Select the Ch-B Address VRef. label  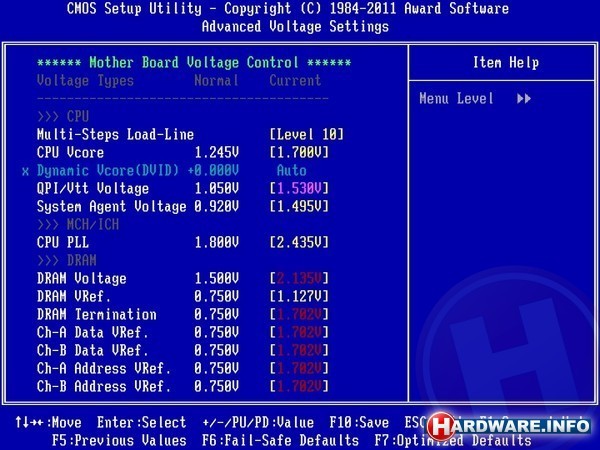pos(104,386)
